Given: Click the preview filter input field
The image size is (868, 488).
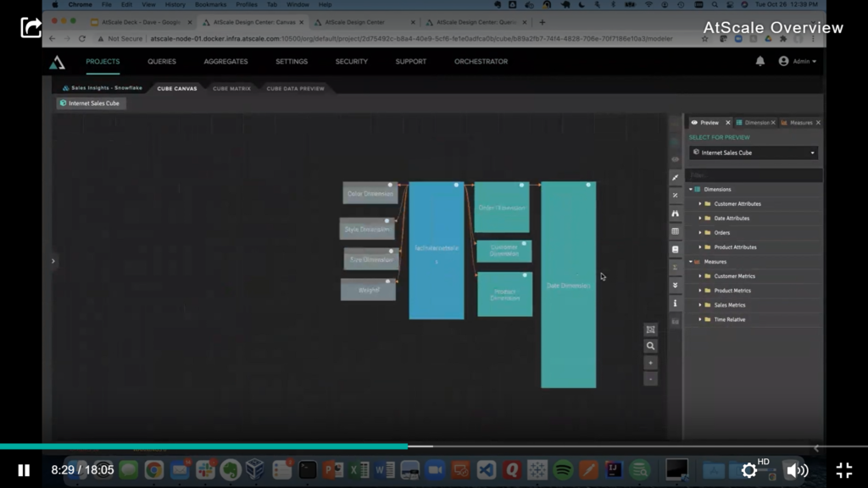Looking at the screenshot, I should click(x=754, y=175).
